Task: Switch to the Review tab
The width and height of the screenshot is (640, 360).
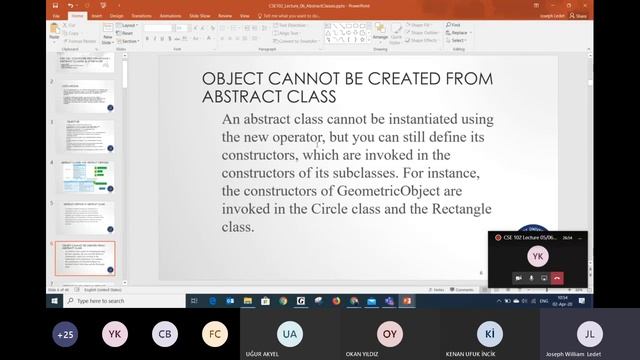Action: coord(225,16)
